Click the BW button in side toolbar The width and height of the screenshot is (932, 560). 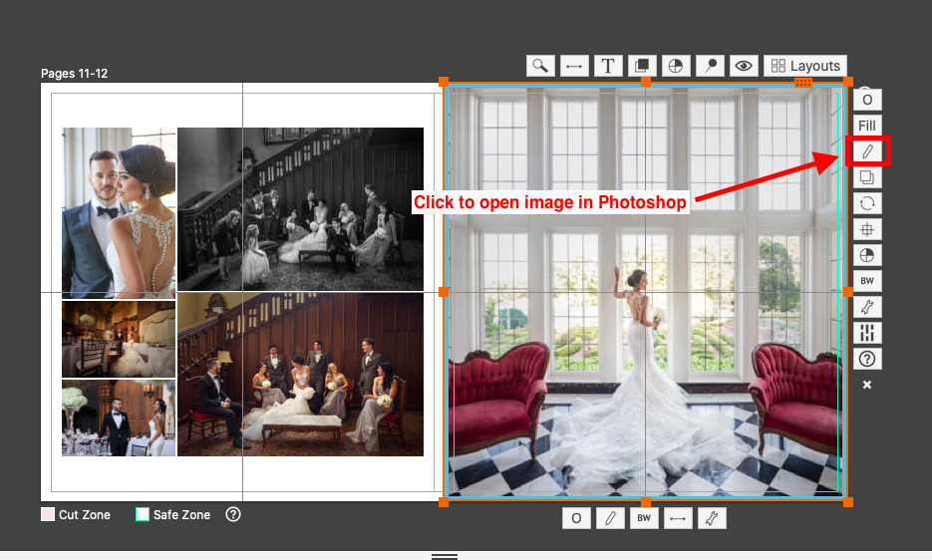click(867, 281)
